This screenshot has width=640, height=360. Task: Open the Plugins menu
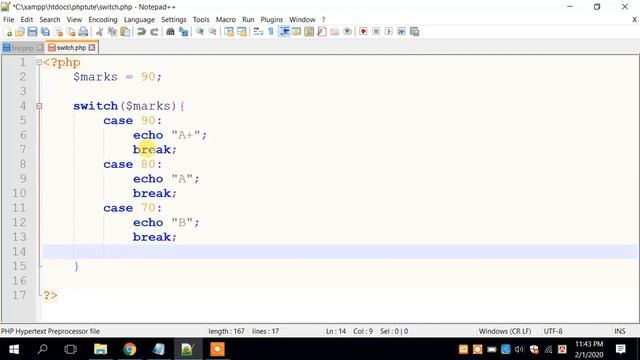[271, 20]
